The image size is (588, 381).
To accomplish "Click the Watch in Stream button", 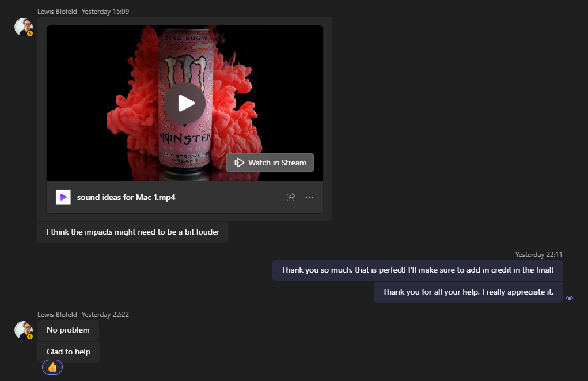I will coord(270,163).
